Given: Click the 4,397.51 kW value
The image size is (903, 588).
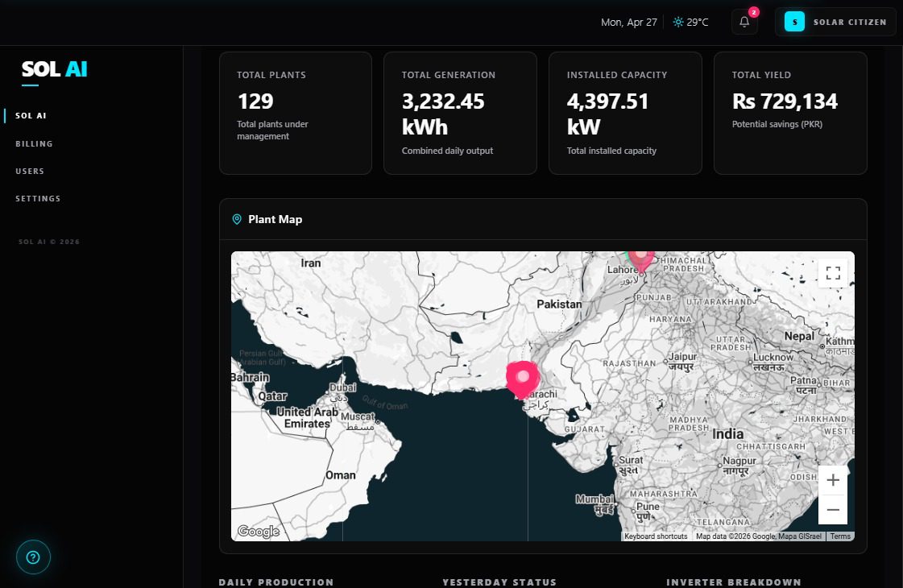Looking at the screenshot, I should click(x=607, y=114).
